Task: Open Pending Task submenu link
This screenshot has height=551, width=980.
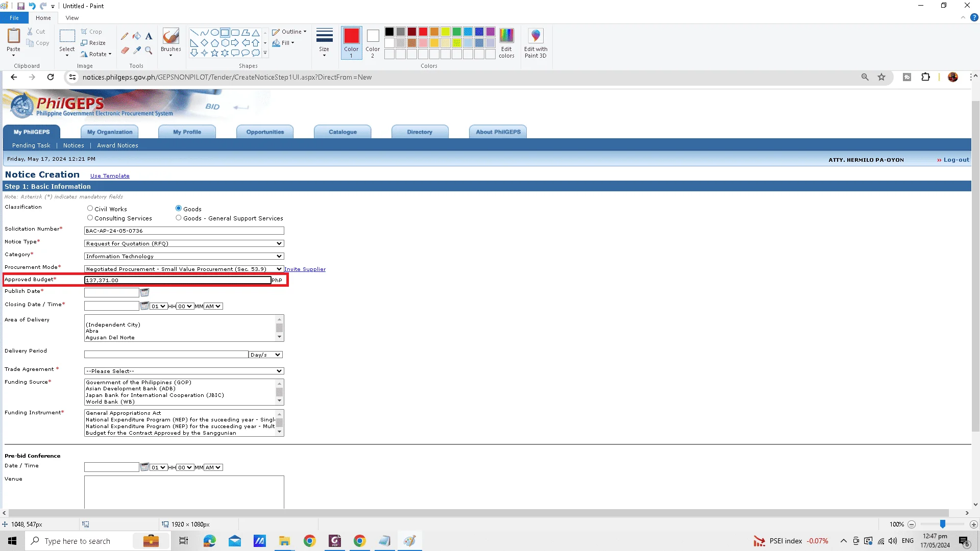Action: [31, 145]
